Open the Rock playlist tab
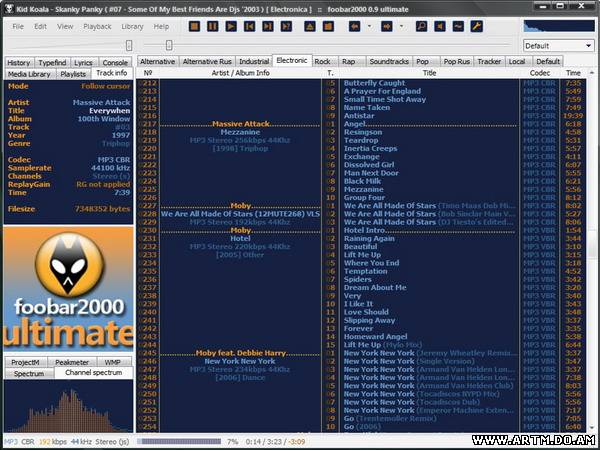The width and height of the screenshot is (600, 450). click(323, 62)
